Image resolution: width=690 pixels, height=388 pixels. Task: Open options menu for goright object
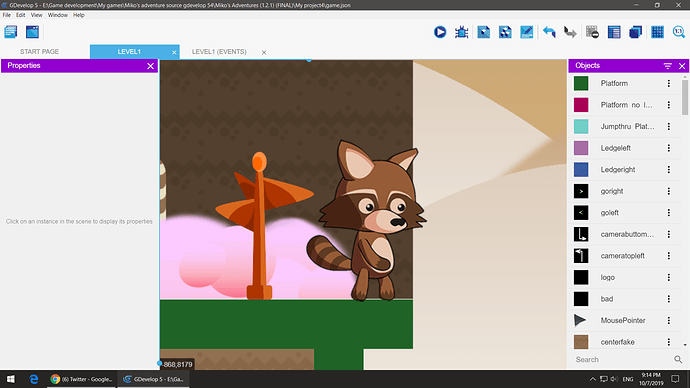click(669, 191)
